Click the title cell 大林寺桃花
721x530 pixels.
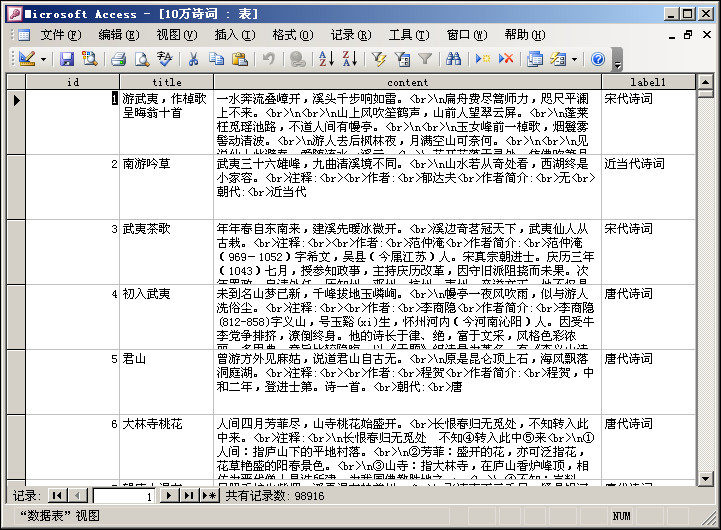tap(166, 447)
